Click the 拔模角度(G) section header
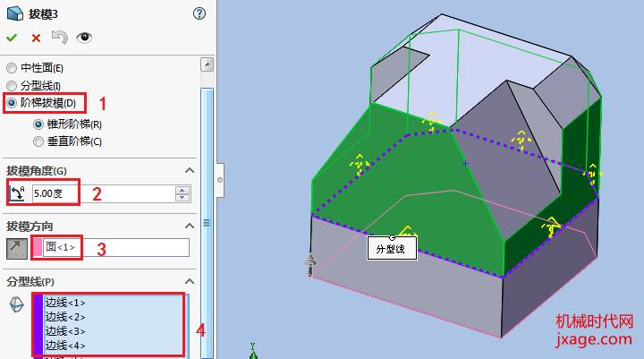 [37, 171]
